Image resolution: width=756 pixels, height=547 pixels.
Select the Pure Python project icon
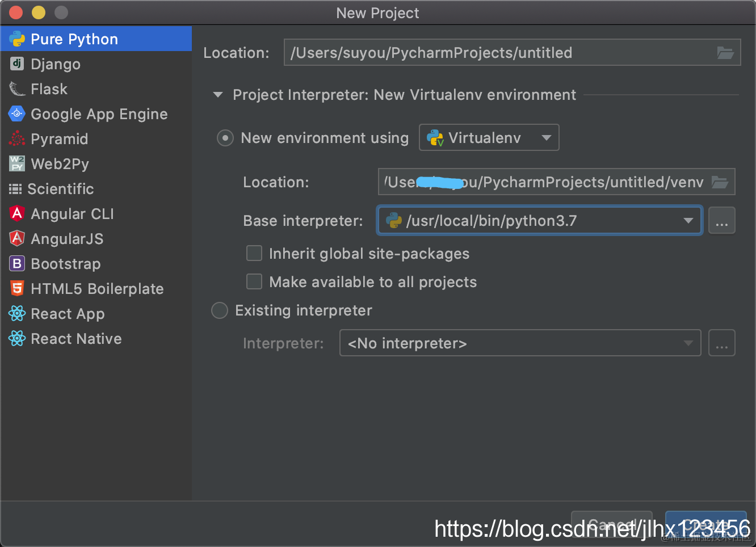click(17, 39)
